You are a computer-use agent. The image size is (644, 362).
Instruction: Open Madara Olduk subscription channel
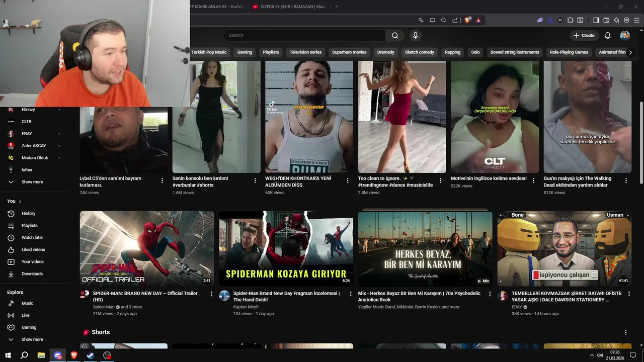click(x=35, y=158)
